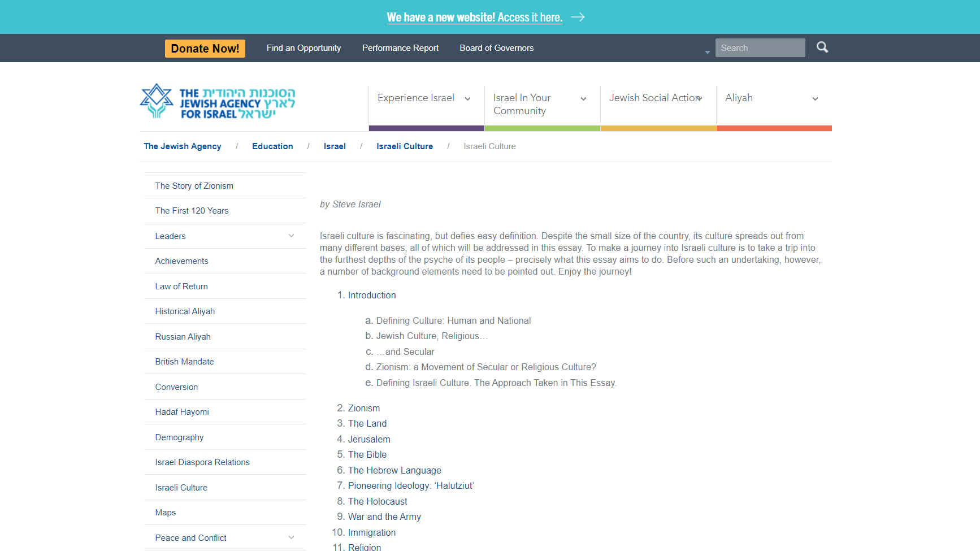Select The Story of Zionism in sidebar
This screenshot has height=551, width=980.
pyautogui.click(x=194, y=186)
